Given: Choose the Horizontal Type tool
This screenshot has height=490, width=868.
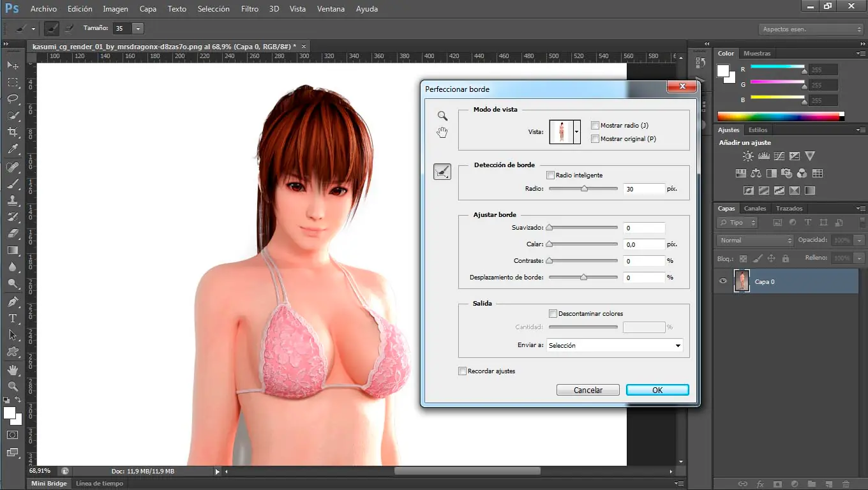Looking at the screenshot, I should [x=13, y=318].
